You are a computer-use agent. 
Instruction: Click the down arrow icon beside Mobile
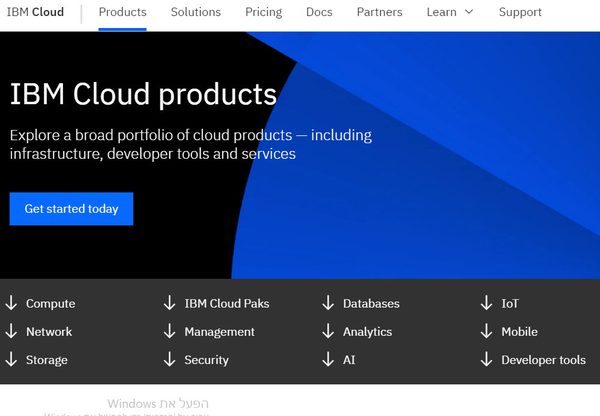pyautogui.click(x=486, y=331)
